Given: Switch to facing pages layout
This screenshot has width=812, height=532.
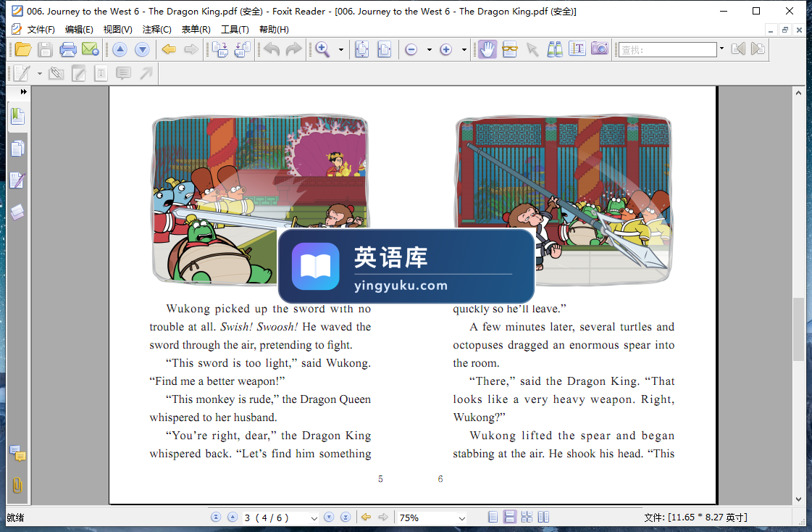Looking at the screenshot, I should [x=543, y=517].
